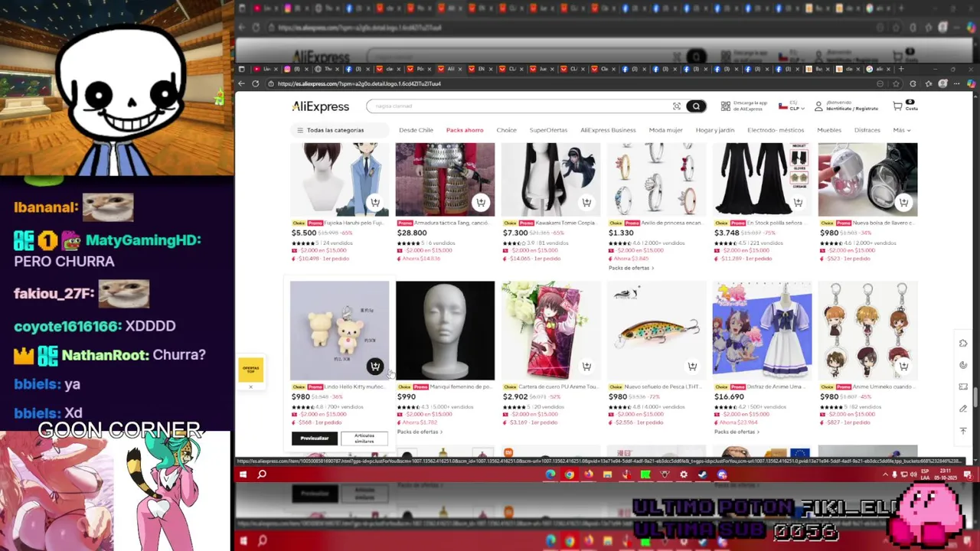The width and height of the screenshot is (980, 551).
Task: Click 'Ofertas Top' yellow badge
Action: tap(250, 369)
